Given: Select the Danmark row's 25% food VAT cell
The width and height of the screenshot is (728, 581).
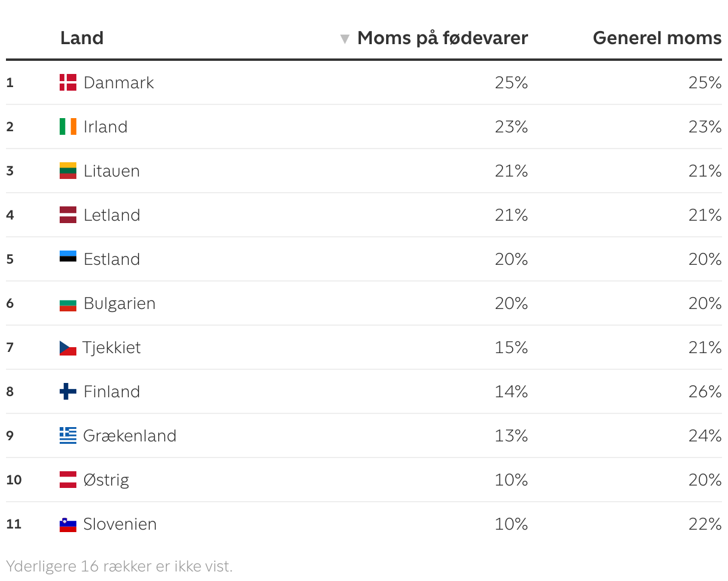Looking at the screenshot, I should click(511, 82).
